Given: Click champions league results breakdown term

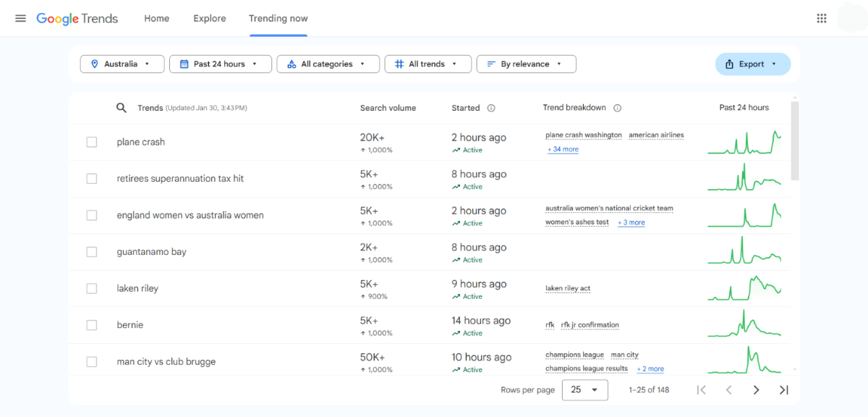Looking at the screenshot, I should (x=587, y=368).
